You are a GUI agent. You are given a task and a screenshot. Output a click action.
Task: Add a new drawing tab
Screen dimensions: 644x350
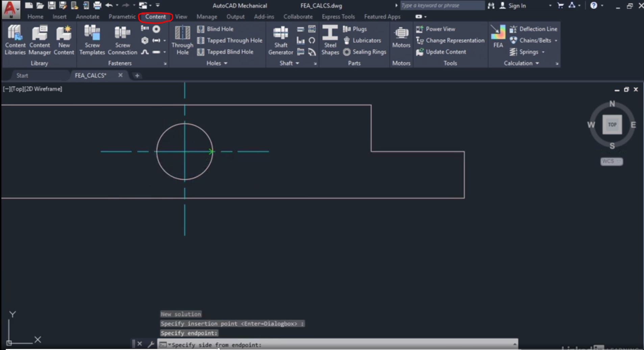[137, 76]
